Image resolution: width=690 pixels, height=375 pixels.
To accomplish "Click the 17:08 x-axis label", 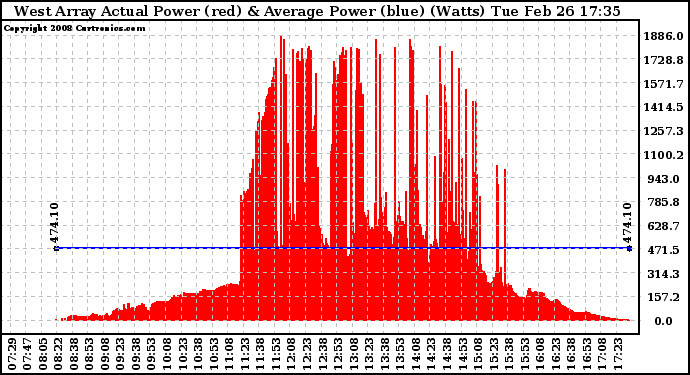I will coord(602,354).
